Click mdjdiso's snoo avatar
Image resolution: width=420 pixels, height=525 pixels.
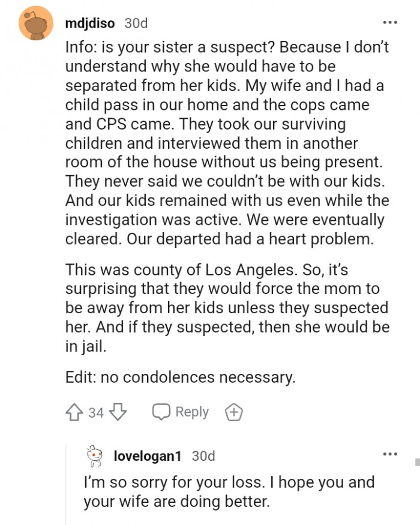[36, 22]
